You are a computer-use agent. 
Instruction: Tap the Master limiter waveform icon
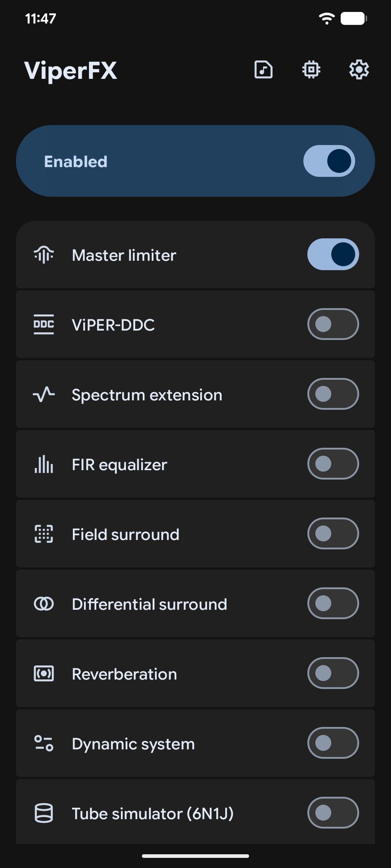pyautogui.click(x=44, y=255)
